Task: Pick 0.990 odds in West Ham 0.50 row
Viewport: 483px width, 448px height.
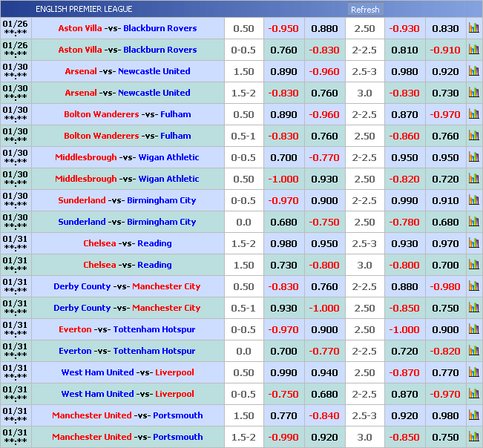Action: [283, 372]
